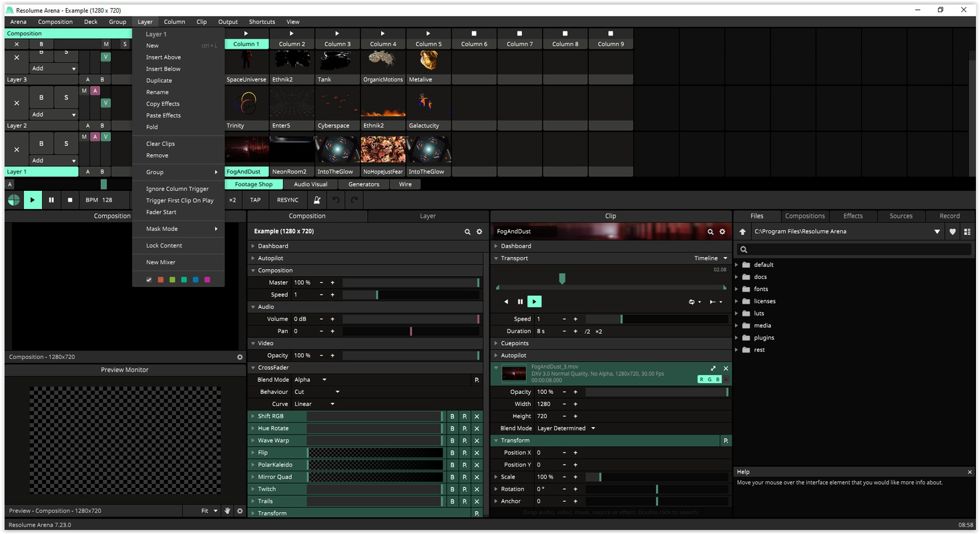Toggle Solo S on Layer 2
Viewport: 980px width, 534px height.
pos(66,97)
